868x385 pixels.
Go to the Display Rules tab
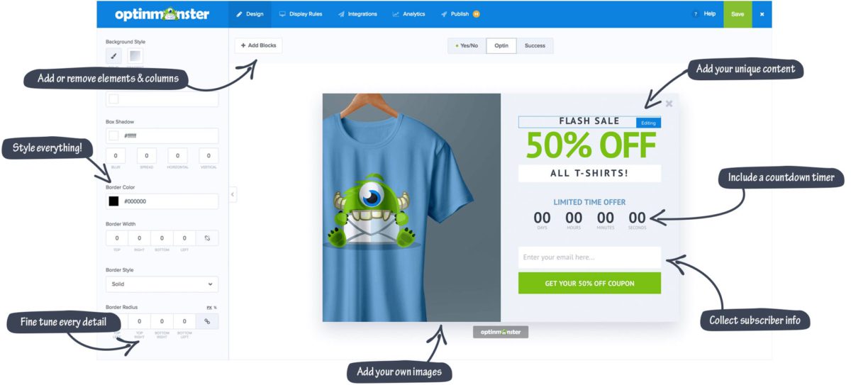tap(301, 14)
